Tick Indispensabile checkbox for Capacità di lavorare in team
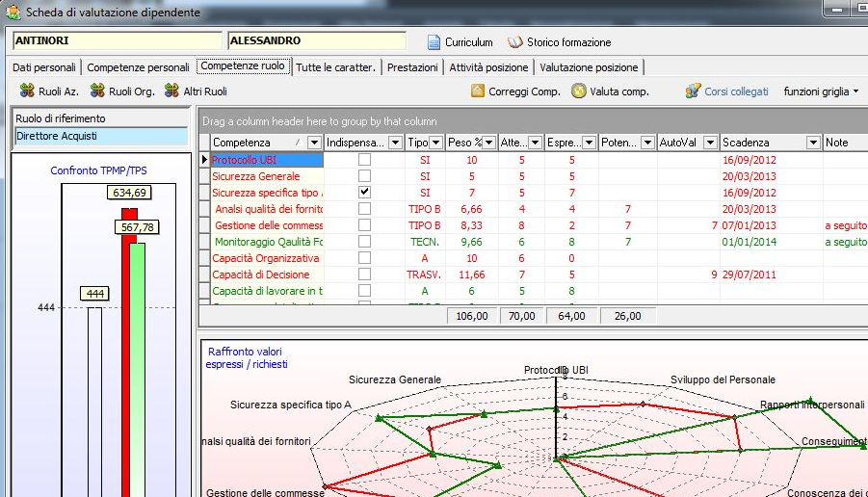 point(364,291)
